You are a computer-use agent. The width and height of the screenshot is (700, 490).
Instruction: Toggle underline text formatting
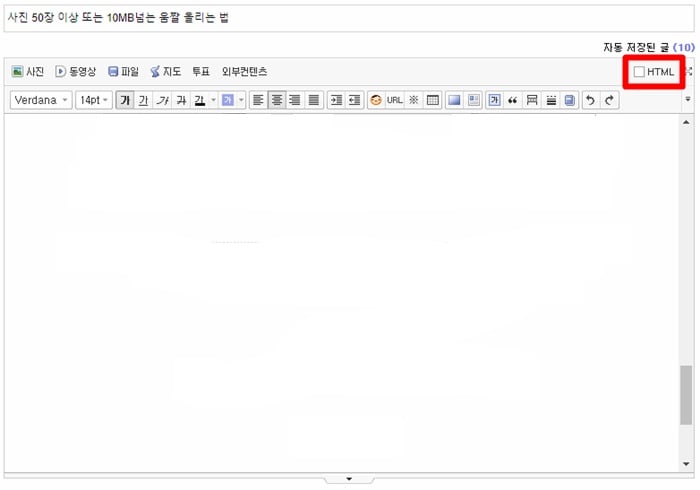tap(143, 100)
